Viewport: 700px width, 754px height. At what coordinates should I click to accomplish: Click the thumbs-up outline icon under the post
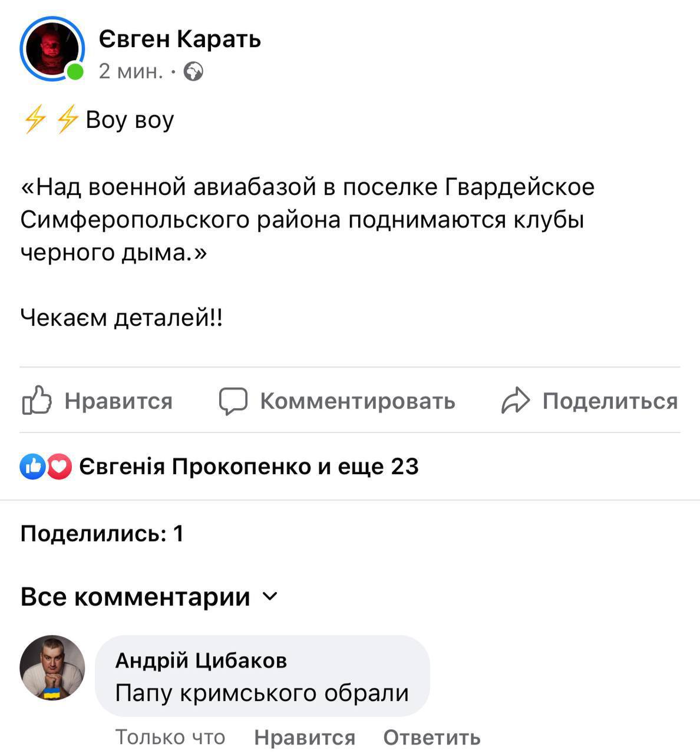pos(37,401)
